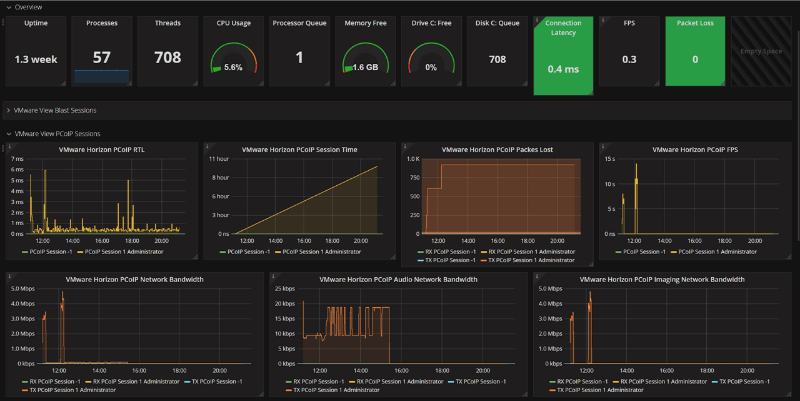Open the PCoIP Audio Network Bandwidth title menu
This screenshot has height=401, width=800.
click(398, 280)
